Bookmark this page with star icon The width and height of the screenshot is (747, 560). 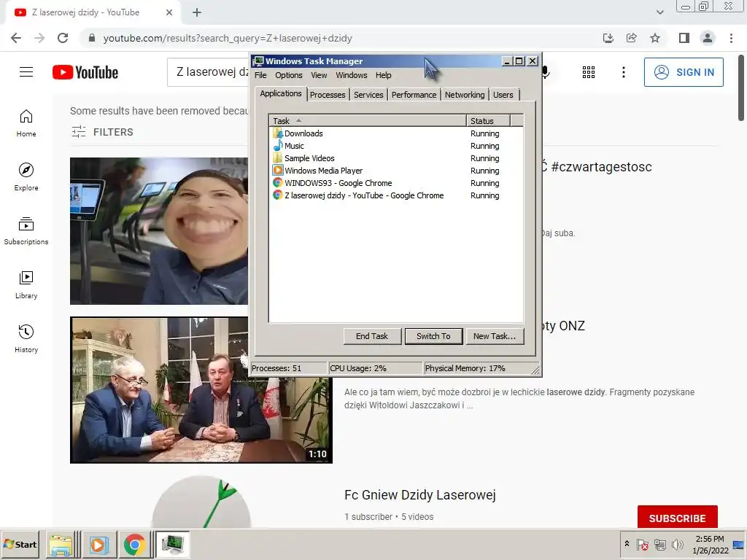(x=655, y=38)
